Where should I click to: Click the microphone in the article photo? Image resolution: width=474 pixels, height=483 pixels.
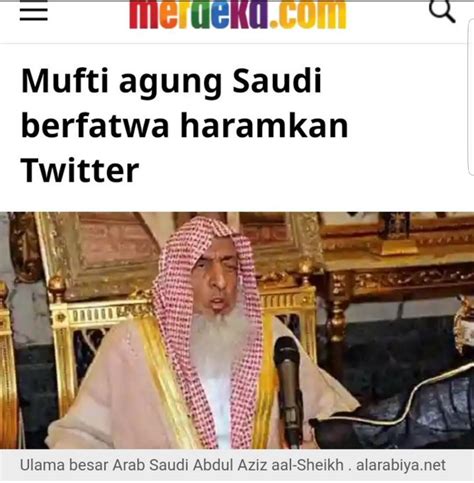pyautogui.click(x=289, y=390)
